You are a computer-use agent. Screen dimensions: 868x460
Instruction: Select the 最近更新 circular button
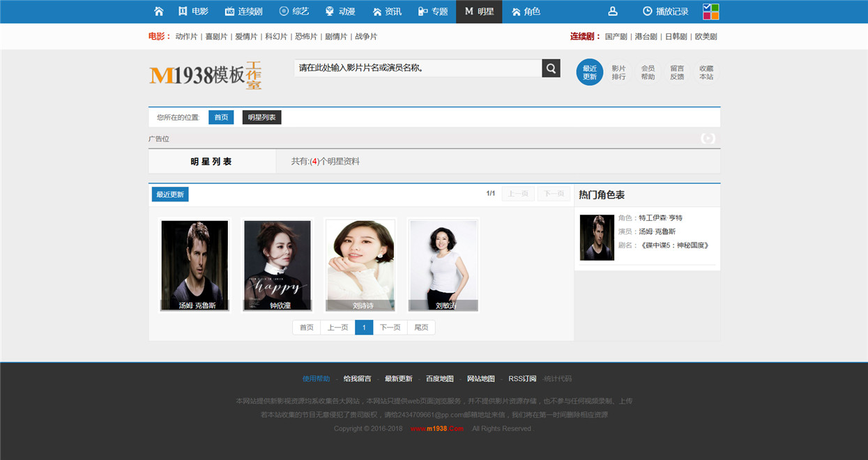point(590,72)
